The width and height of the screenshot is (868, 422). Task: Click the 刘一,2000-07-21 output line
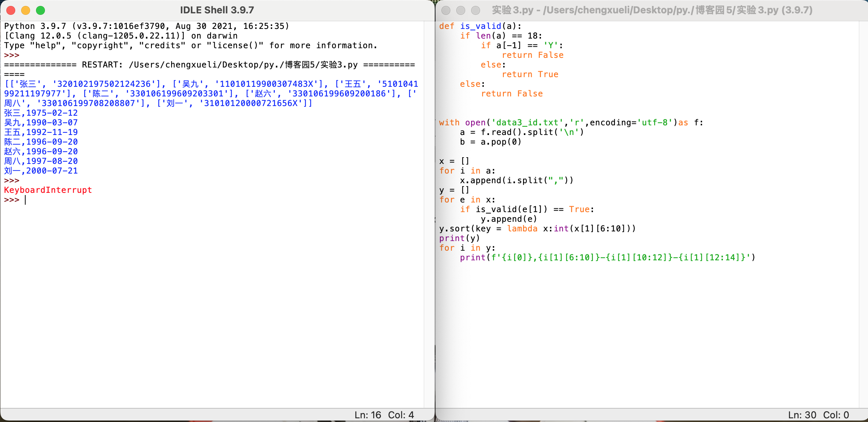41,171
